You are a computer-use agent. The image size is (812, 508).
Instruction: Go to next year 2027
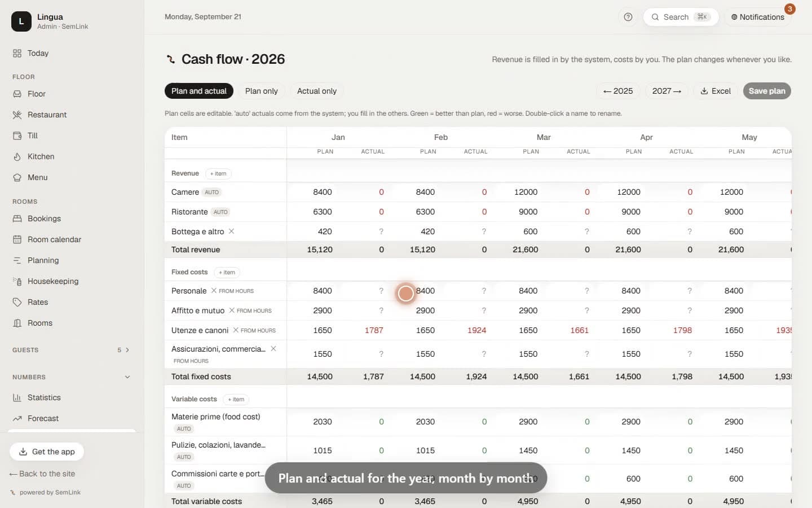667,91
